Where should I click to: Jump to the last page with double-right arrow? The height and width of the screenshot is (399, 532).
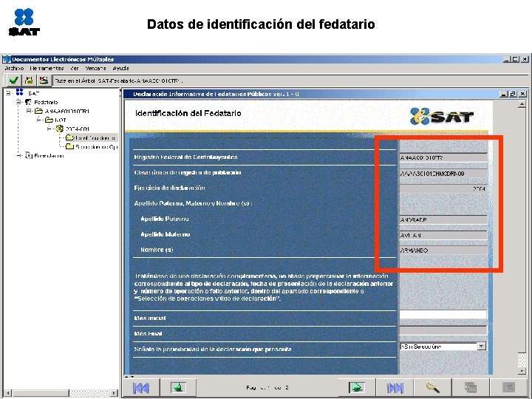click(x=395, y=387)
